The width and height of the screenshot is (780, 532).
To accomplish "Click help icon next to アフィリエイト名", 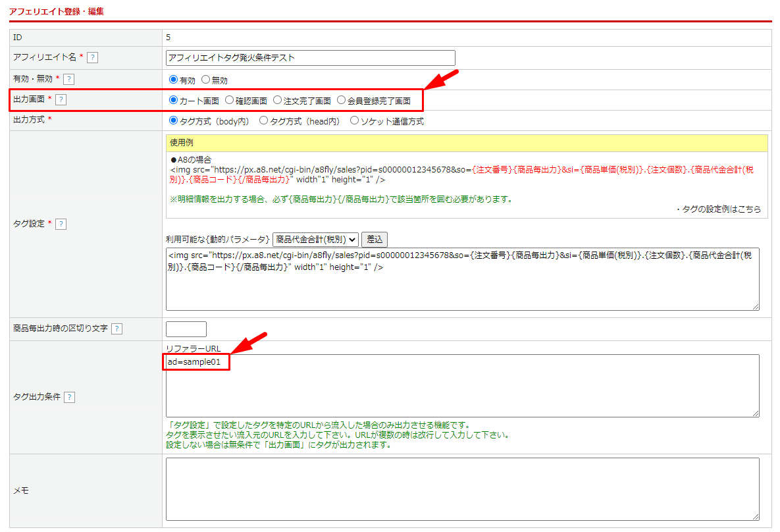I will click(92, 57).
